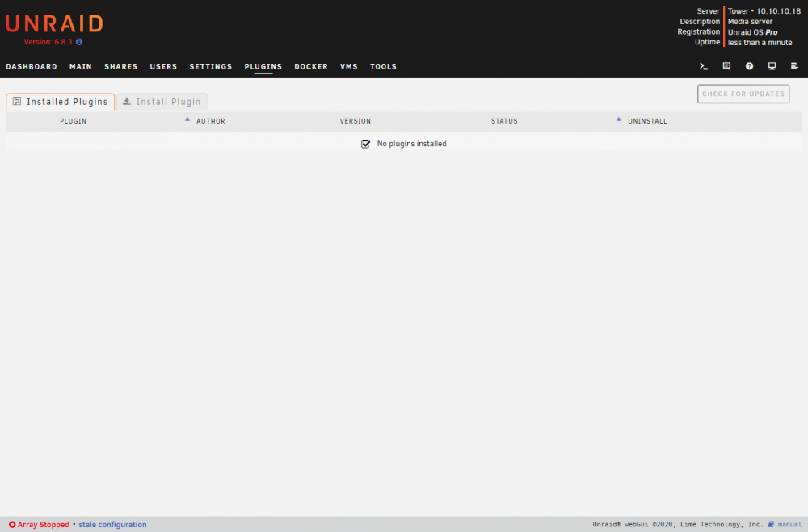This screenshot has height=532, width=808.
Task: Click the info display monitor icon
Action: pos(772,66)
